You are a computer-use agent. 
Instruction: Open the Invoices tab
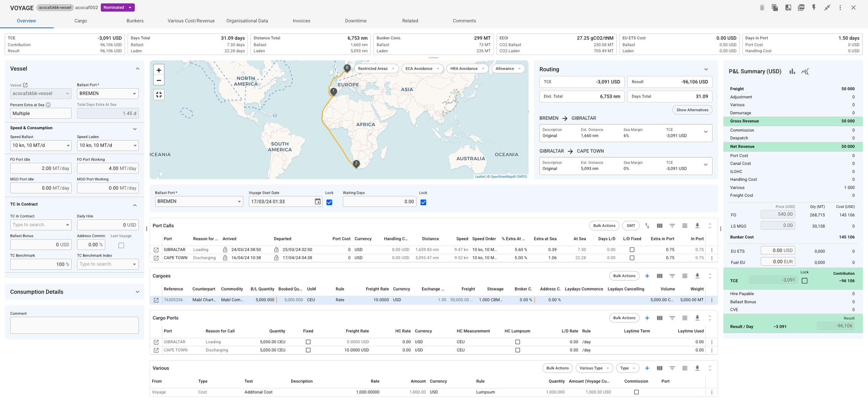click(301, 21)
